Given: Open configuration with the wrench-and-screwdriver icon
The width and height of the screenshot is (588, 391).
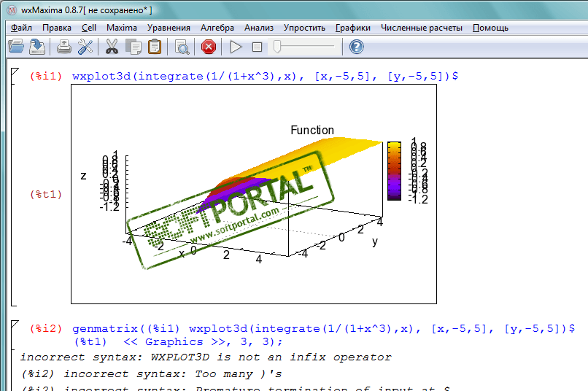Looking at the screenshot, I should [85, 47].
